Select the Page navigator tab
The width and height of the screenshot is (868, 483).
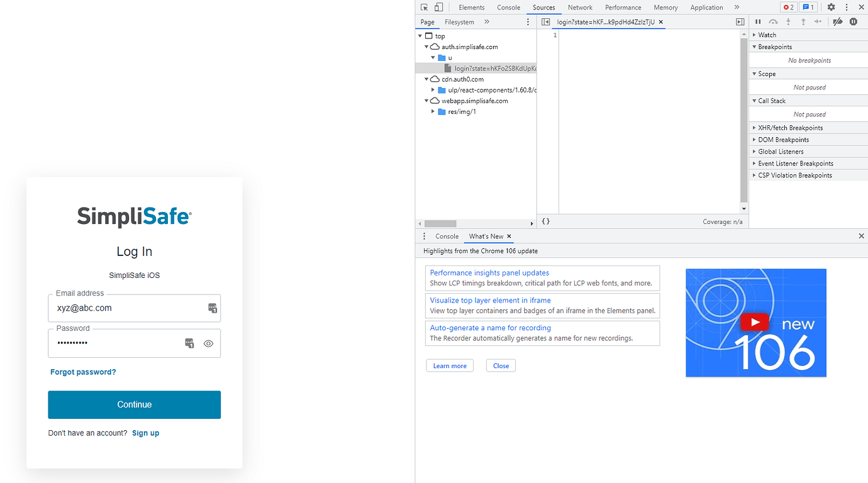click(x=428, y=22)
